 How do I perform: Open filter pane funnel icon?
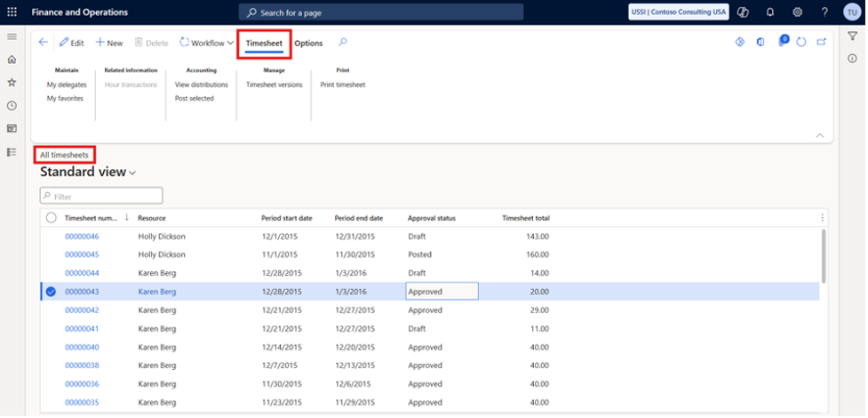coord(853,36)
